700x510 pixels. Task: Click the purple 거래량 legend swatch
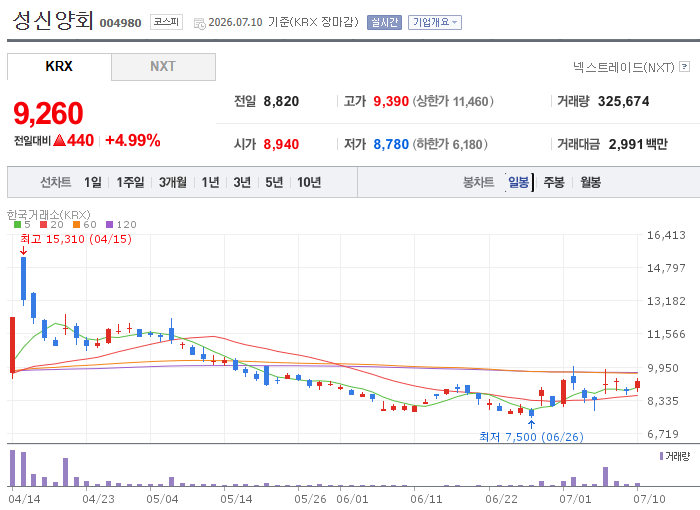click(x=662, y=456)
